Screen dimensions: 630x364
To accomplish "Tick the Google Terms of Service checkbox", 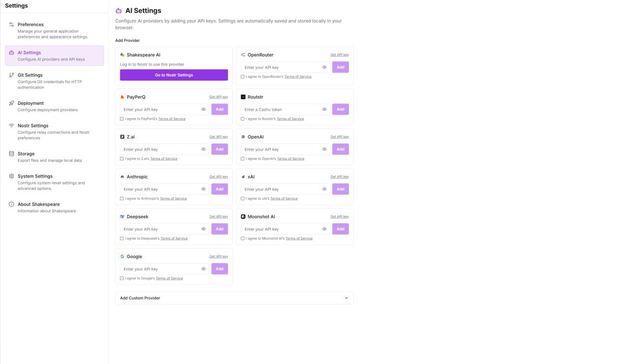I will pos(122,278).
